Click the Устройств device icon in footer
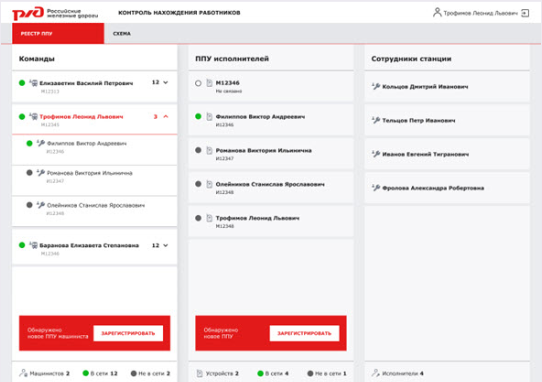 point(199,373)
